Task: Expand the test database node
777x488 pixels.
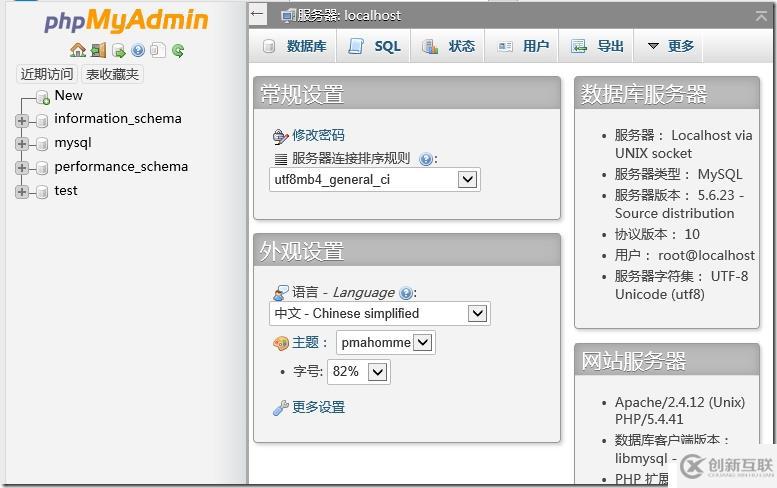Action: pyautogui.click(x=21, y=192)
